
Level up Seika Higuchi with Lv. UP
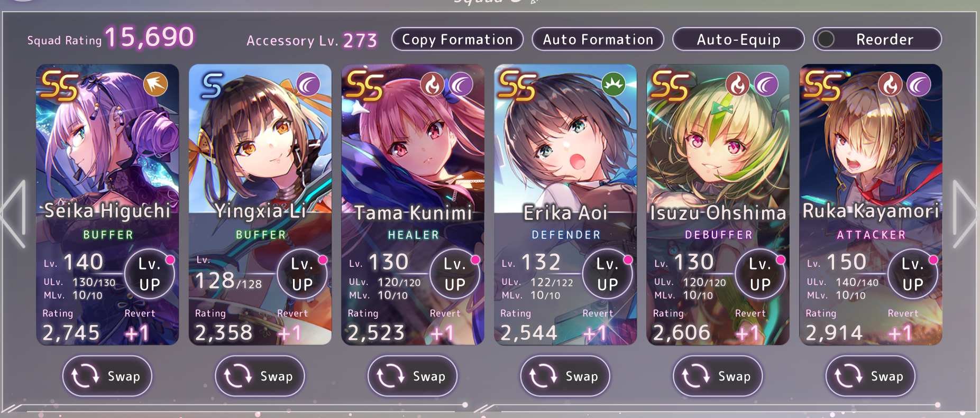coord(150,274)
